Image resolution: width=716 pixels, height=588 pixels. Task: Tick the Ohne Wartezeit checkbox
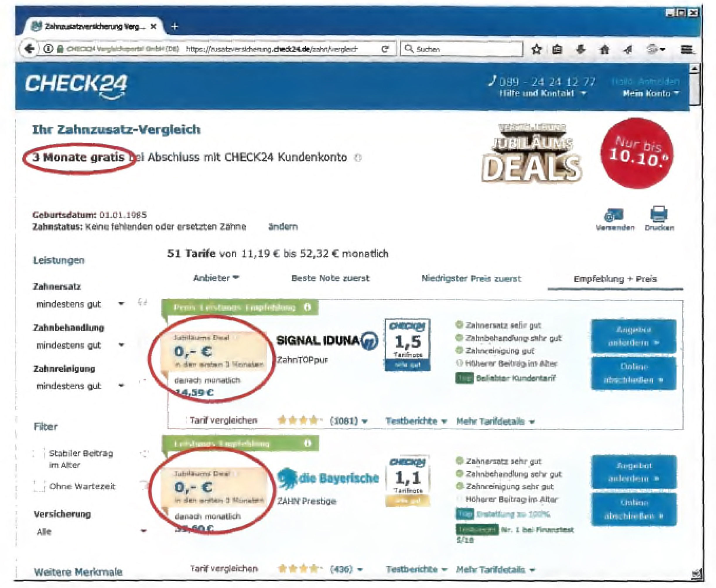tap(39, 486)
